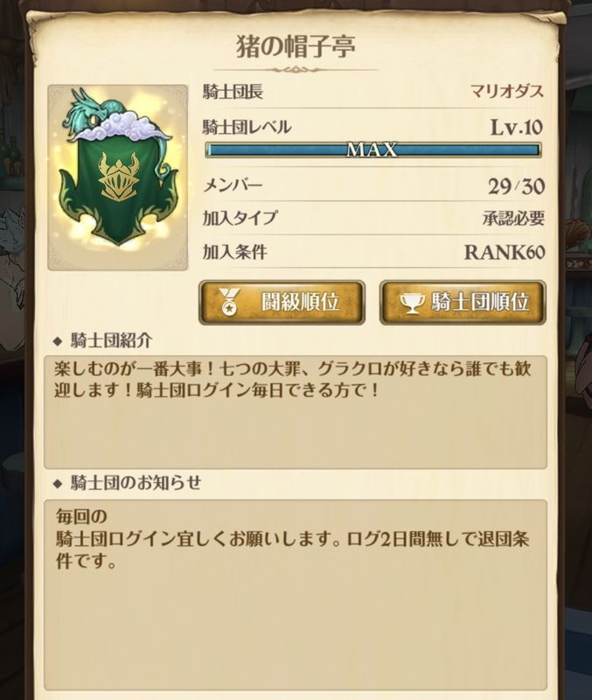The height and width of the screenshot is (700, 592).
Task: Tap the diamond bullet beside 騎士団のお知らせ
Action: tap(57, 484)
